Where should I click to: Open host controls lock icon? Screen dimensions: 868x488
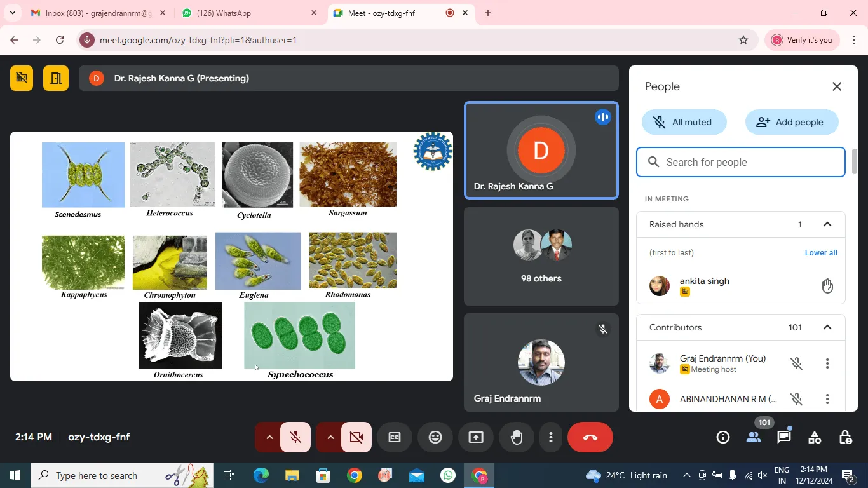(845, 437)
